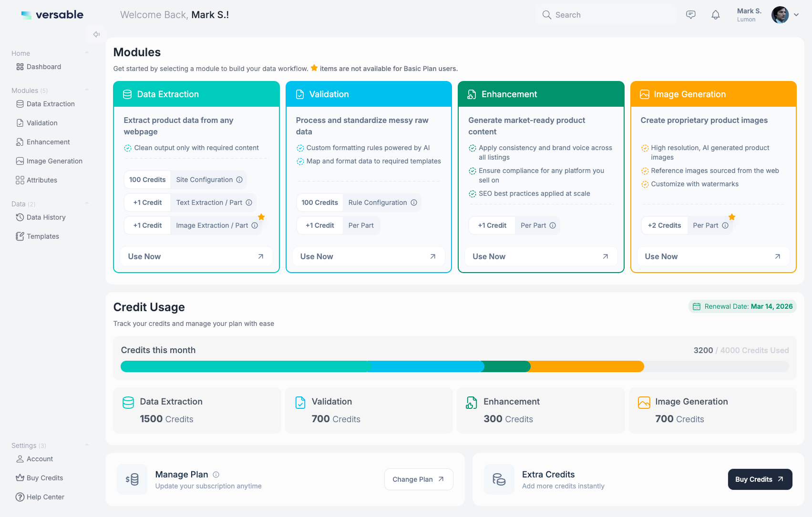Image resolution: width=812 pixels, height=517 pixels.
Task: Expand the user profile dropdown chevron
Action: pyautogui.click(x=796, y=15)
